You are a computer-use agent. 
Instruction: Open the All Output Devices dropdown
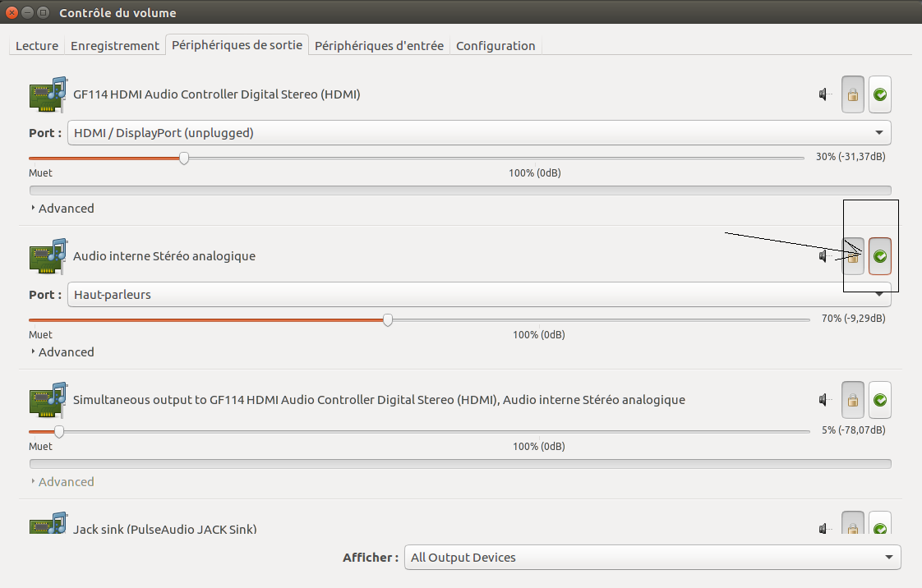(x=652, y=558)
